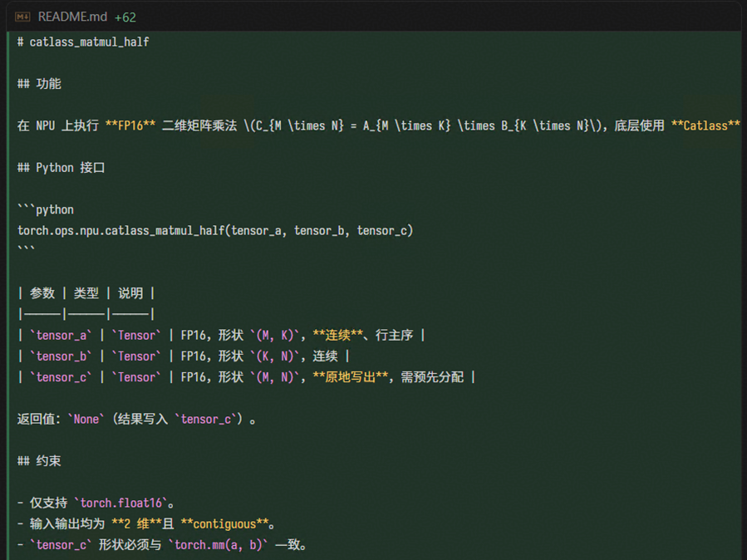The image size is (747, 560).
Task: Click the bold **Catlass** text
Action: pos(705,125)
